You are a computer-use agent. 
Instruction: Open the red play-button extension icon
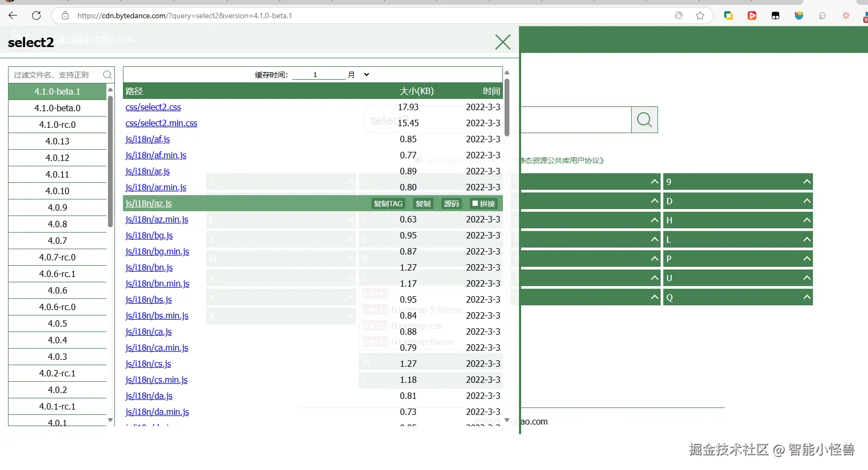752,16
